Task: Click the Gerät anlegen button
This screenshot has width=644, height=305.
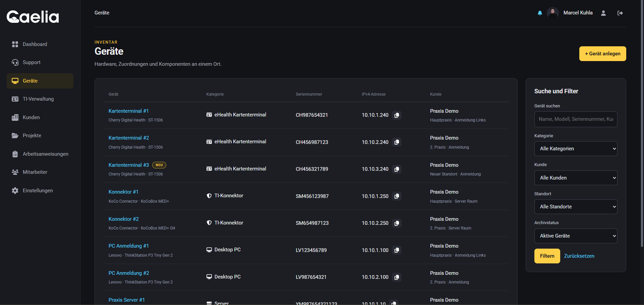Action: tap(602, 54)
